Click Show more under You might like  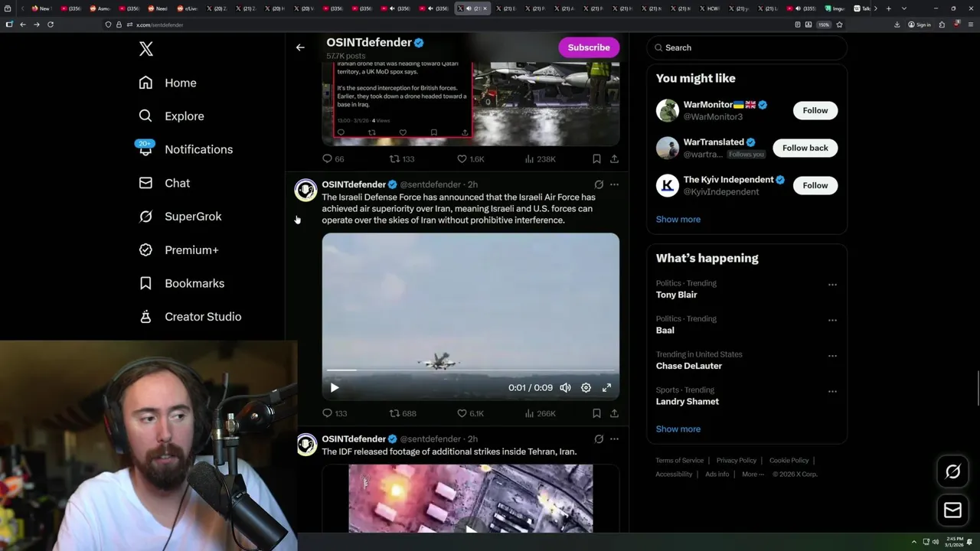pos(678,219)
